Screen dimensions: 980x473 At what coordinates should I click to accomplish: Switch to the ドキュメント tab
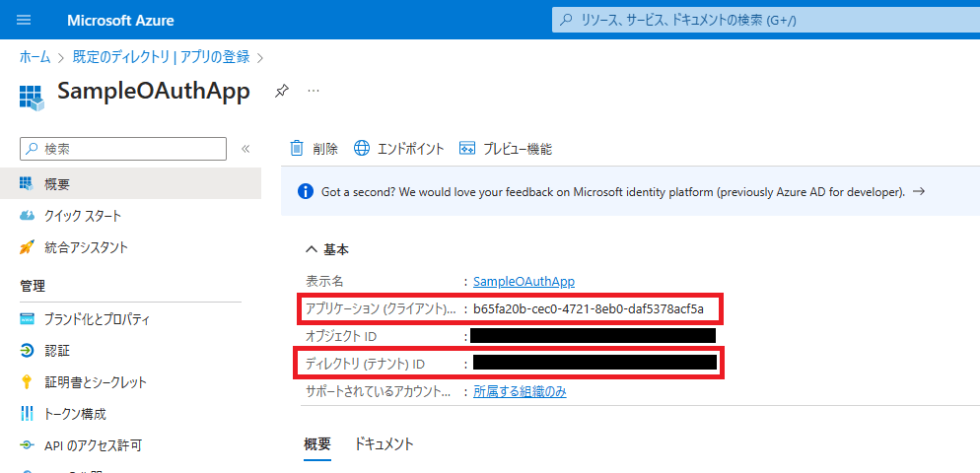[x=384, y=444]
